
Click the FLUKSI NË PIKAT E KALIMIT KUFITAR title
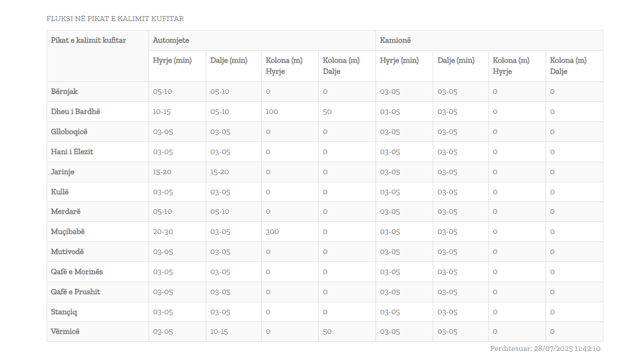click(115, 19)
